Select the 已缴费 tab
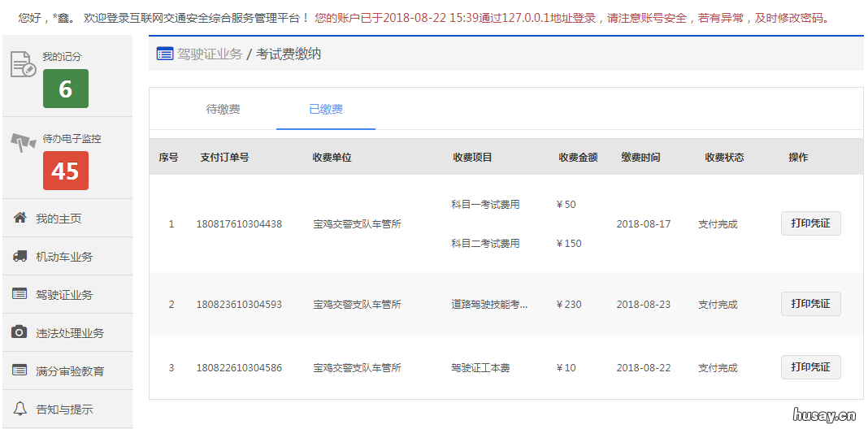 pyautogui.click(x=326, y=109)
